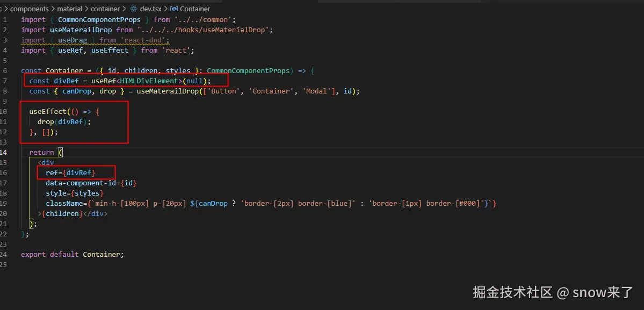The height and width of the screenshot is (310, 644).
Task: Click the React file icon beside dev.tsx
Action: tap(134, 9)
